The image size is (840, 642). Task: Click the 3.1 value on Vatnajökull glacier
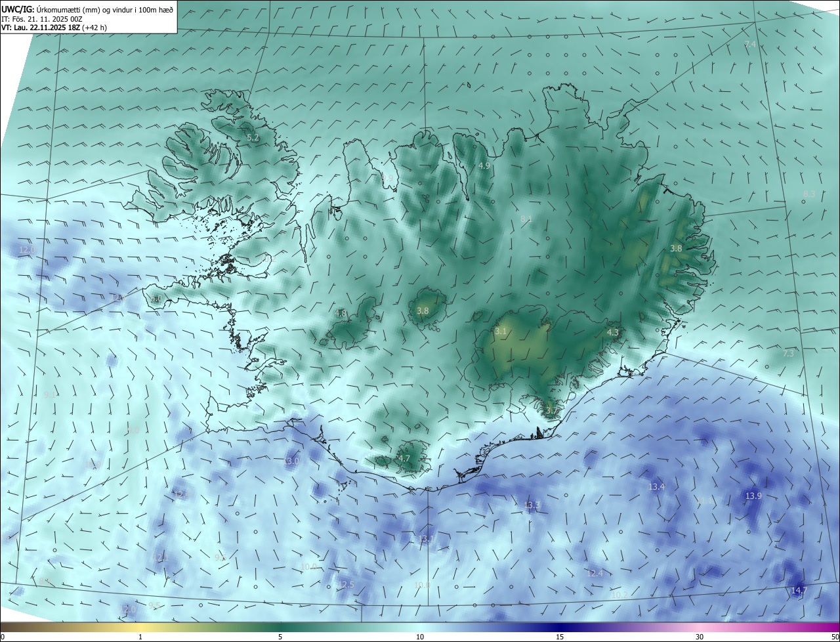(501, 332)
